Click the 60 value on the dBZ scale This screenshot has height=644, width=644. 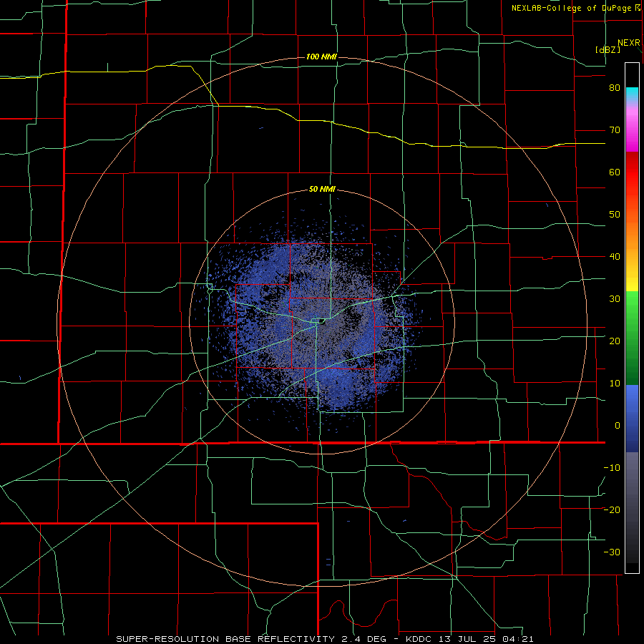[x=615, y=172]
